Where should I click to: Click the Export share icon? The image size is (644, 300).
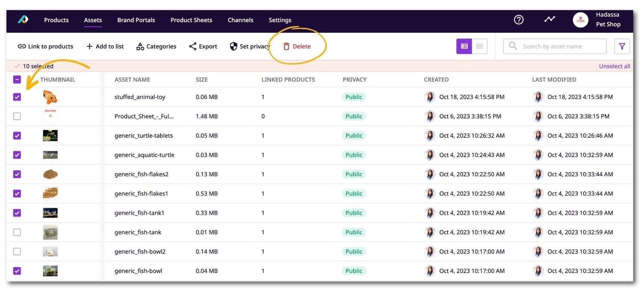[193, 46]
